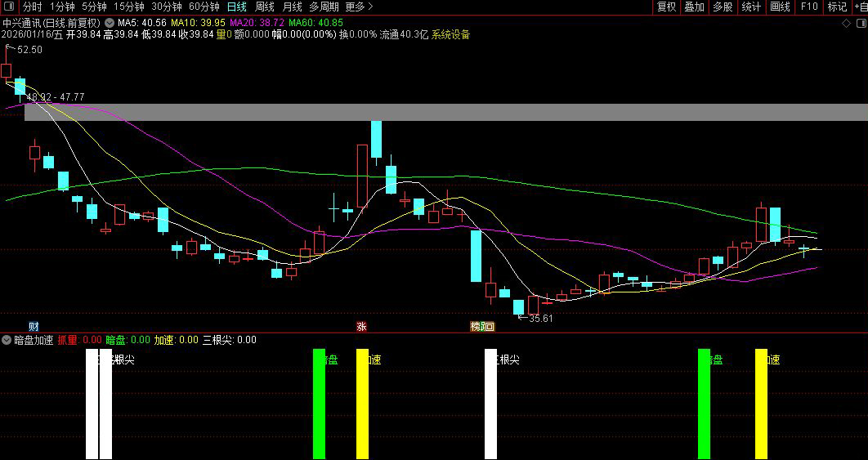Switch to the 5分钟 period

[x=94, y=7]
